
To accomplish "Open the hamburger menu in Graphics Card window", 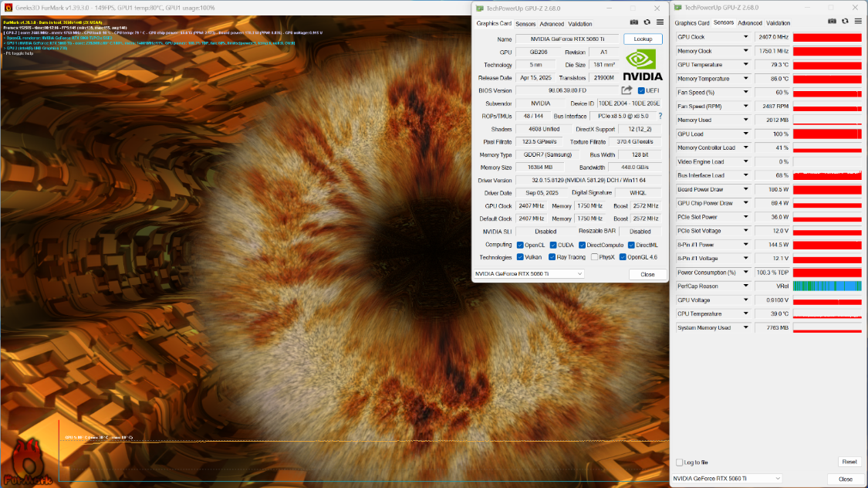I will coord(660,22).
